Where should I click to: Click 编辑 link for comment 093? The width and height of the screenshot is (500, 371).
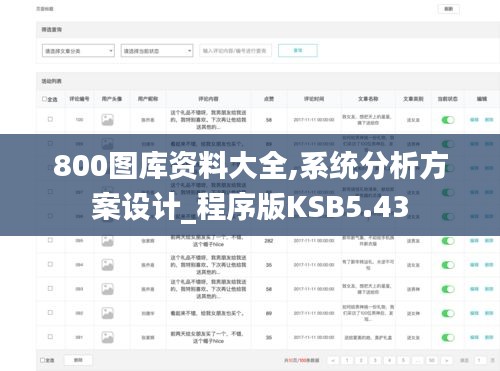[x=474, y=289]
